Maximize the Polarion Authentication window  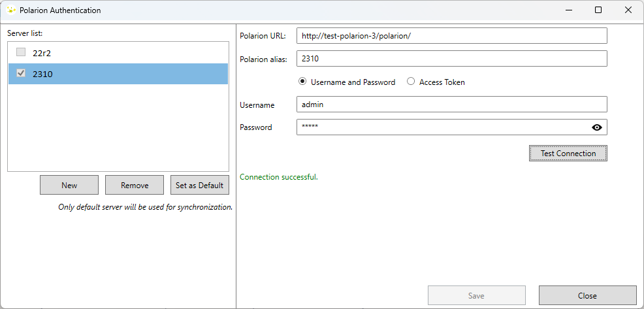598,10
